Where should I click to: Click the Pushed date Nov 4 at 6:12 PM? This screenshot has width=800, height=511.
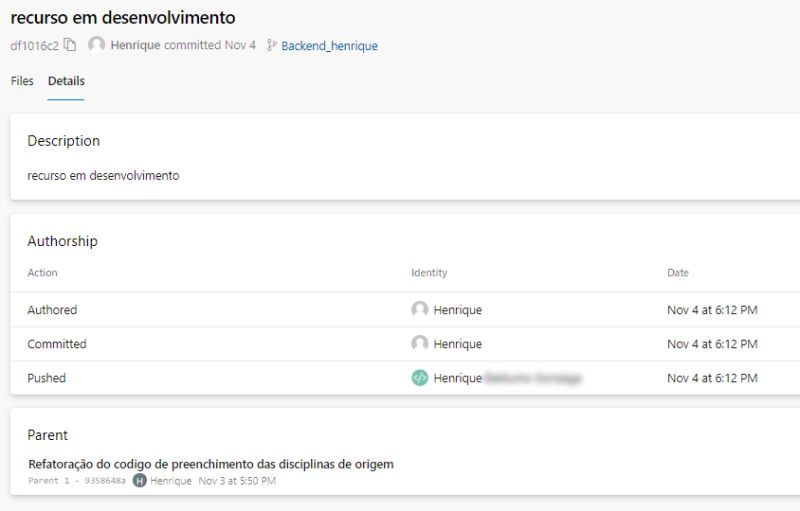pyautogui.click(x=712, y=378)
